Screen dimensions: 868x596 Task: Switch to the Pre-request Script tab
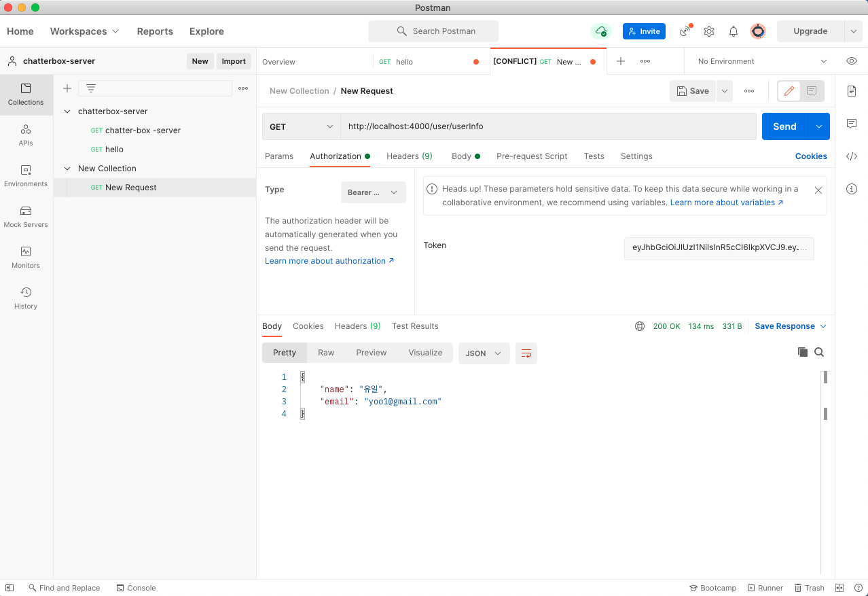point(532,156)
